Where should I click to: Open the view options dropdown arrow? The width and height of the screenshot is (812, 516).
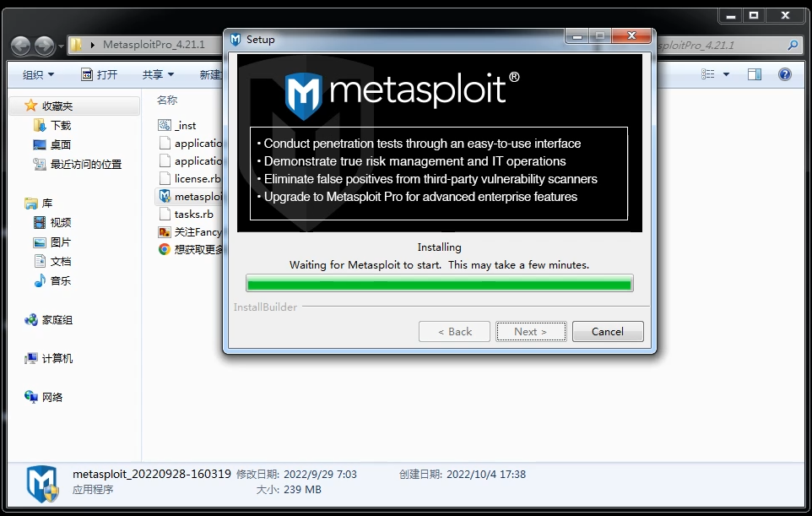(x=726, y=74)
